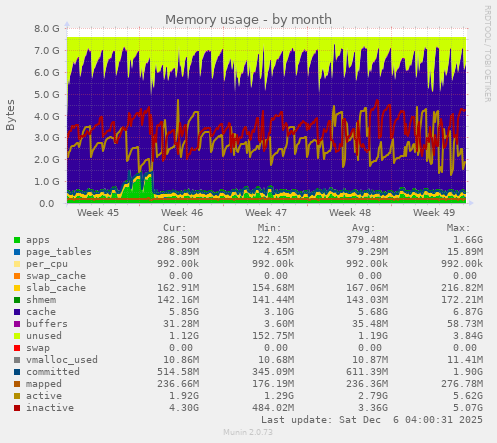Click the 'Bytes' y-axis label
This screenshot has height=443, width=497.
pos(10,115)
